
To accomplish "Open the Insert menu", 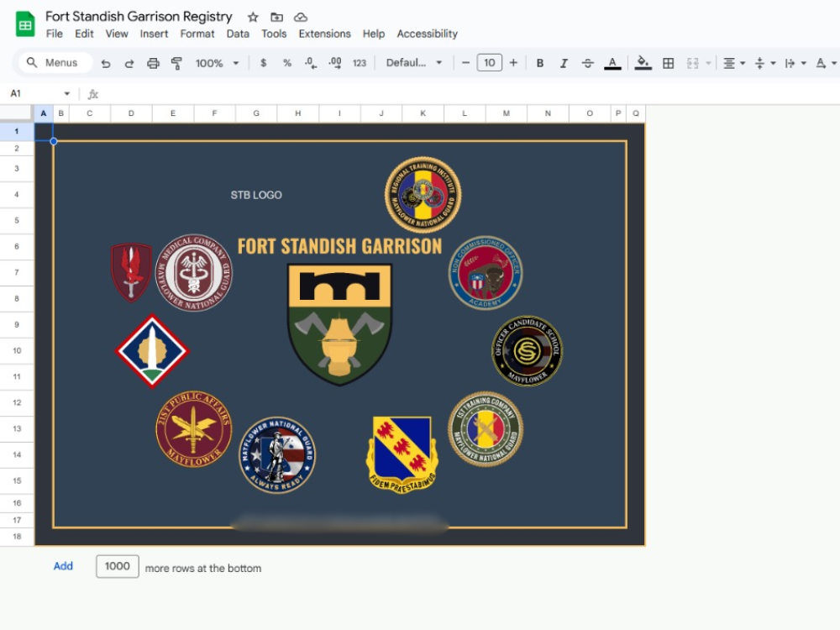I will (x=154, y=34).
